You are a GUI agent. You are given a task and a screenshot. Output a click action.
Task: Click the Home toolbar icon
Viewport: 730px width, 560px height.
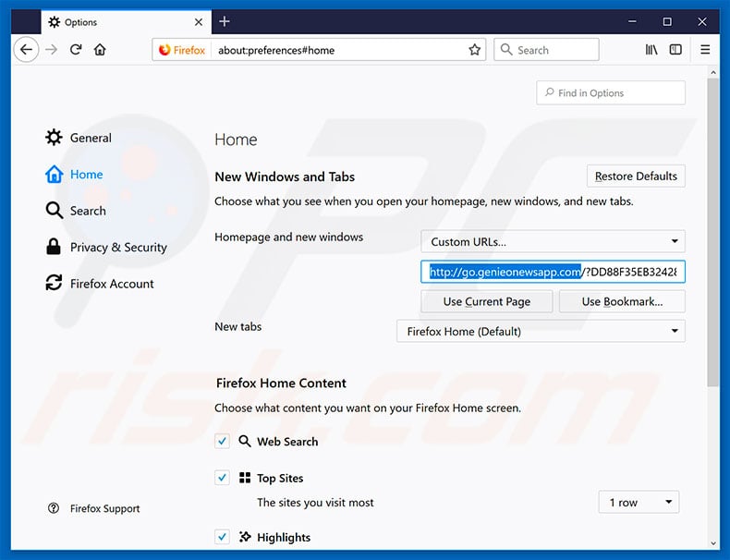pyautogui.click(x=100, y=50)
